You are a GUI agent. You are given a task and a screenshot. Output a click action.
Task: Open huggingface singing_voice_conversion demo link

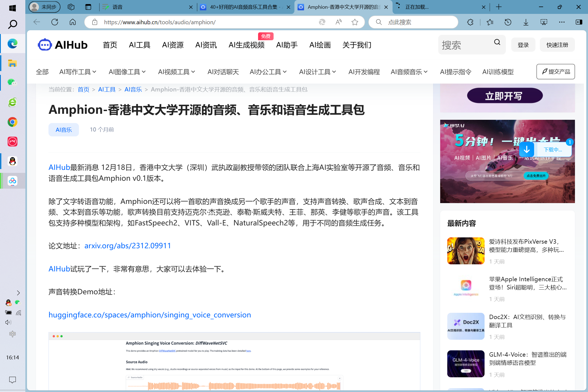pyautogui.click(x=150, y=315)
